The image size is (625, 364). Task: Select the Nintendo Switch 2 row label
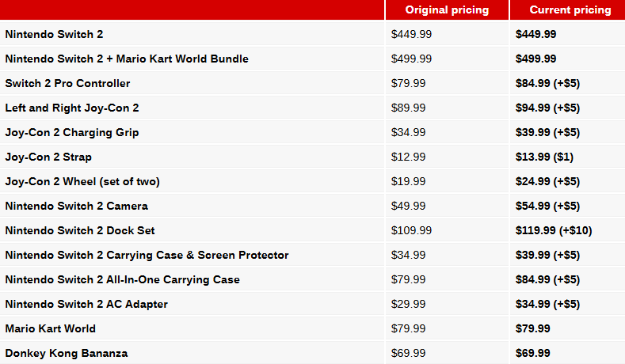click(x=54, y=34)
